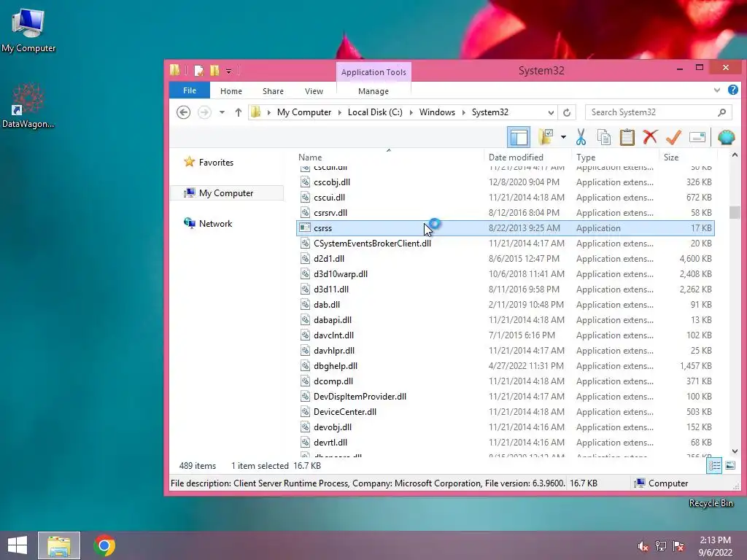747x560 pixels.
Task: Click the properties icon in quick access toolbar
Action: pos(198,71)
